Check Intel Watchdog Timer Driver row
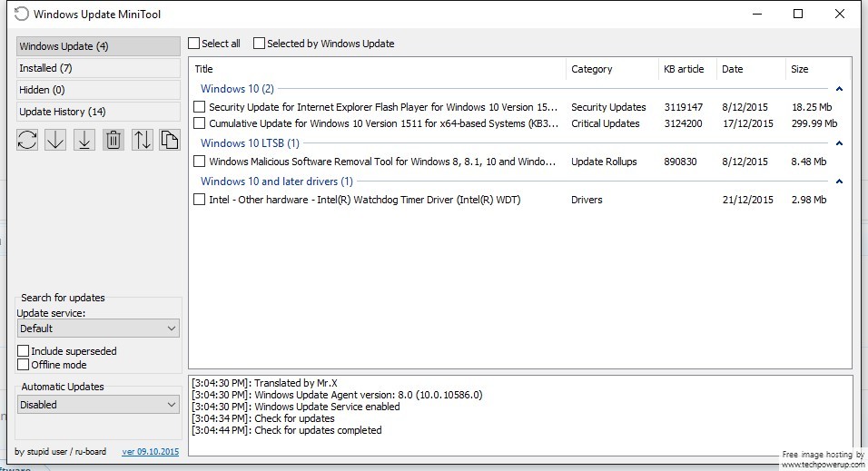The width and height of the screenshot is (868, 471). 199,200
